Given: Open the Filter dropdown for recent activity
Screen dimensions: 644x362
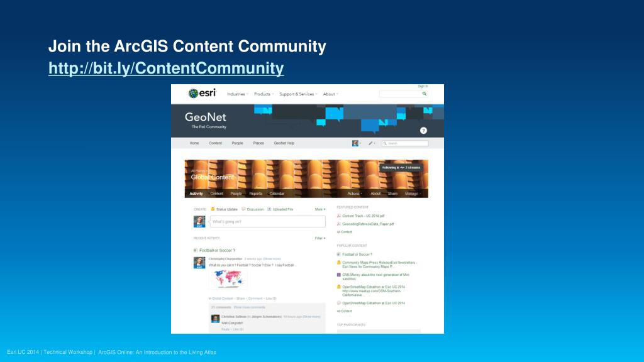Looking at the screenshot, I should tap(320, 238).
